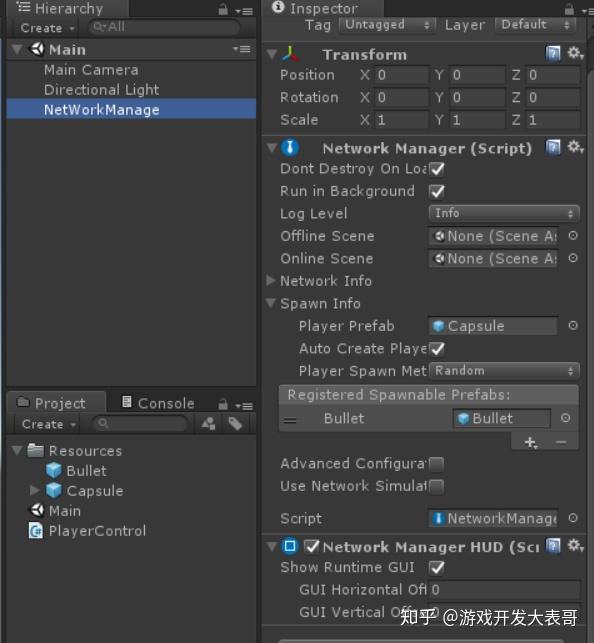Collapse the Resources folder
The image size is (594, 643).
pyautogui.click(x=17, y=451)
